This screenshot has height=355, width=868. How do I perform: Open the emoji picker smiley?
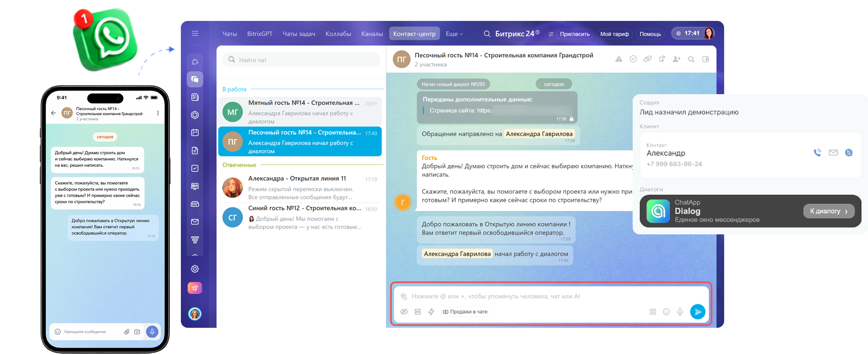[666, 312]
